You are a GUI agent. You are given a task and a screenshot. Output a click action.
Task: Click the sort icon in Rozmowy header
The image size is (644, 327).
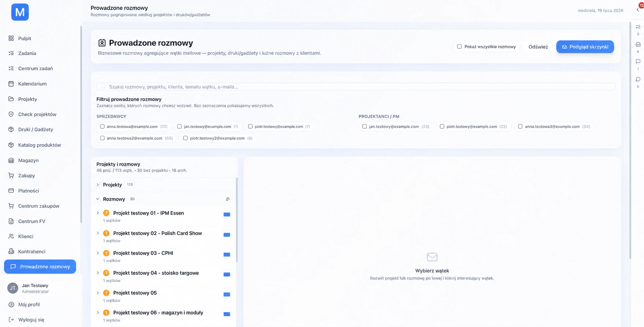[228, 199]
